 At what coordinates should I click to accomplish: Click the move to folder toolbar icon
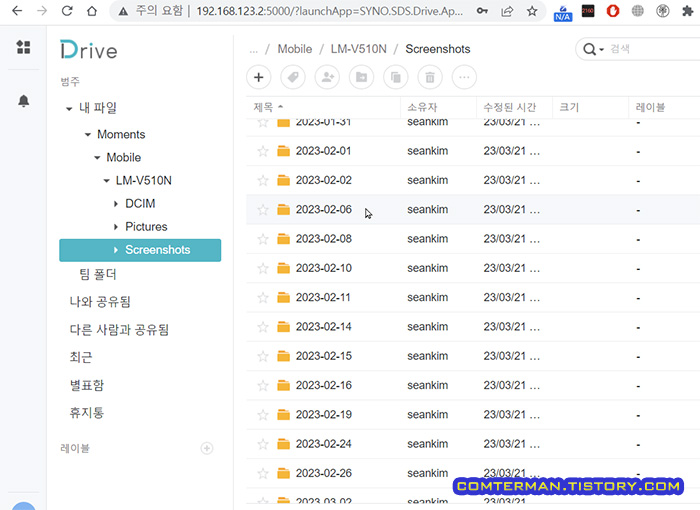[x=362, y=77]
